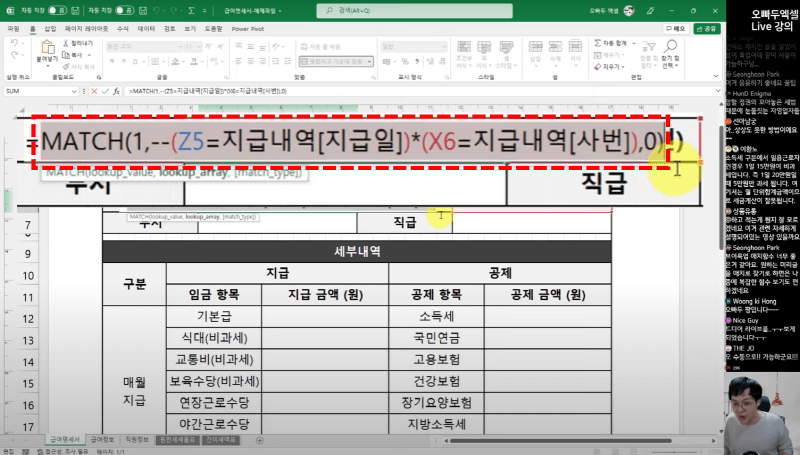800x455 pixels.
Task: Switch to the 페이지 레이아웃 ribbon tab
Action: coord(86,29)
